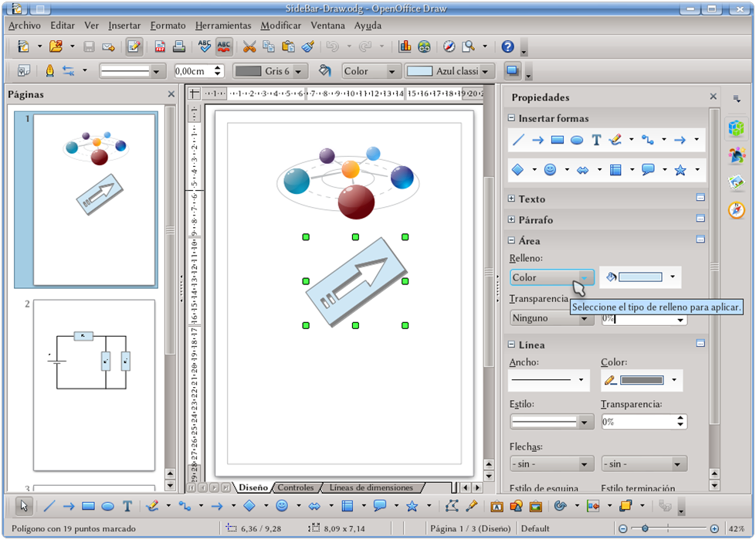This screenshot has height=540, width=756.
Task: Switch to the Controles layer tab
Action: (296, 487)
